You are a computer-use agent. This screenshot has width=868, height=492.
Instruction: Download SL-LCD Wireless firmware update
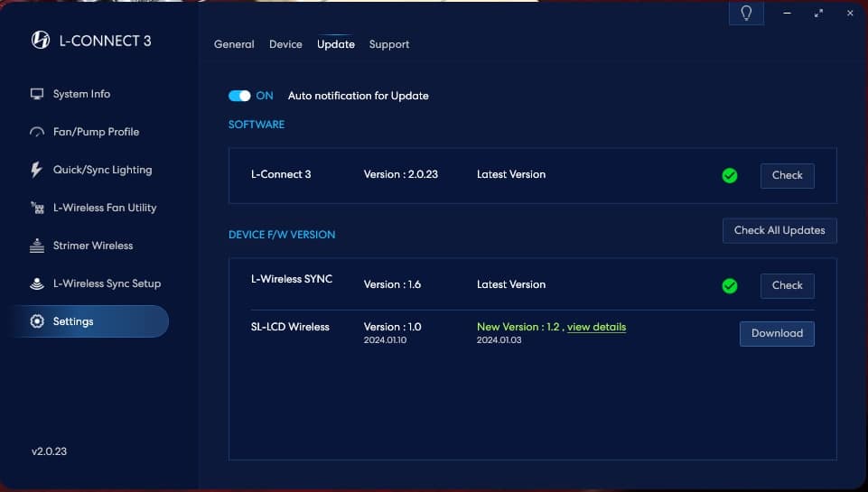pos(777,333)
